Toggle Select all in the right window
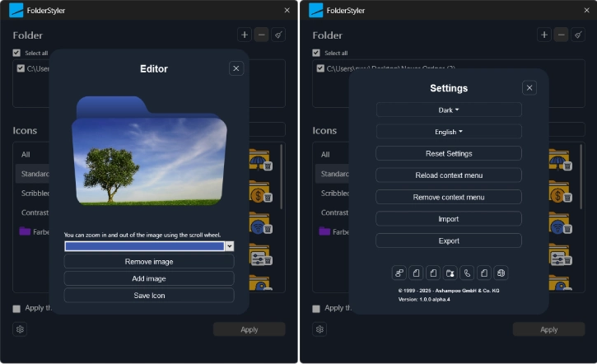This screenshot has width=597, height=364. 316,53
